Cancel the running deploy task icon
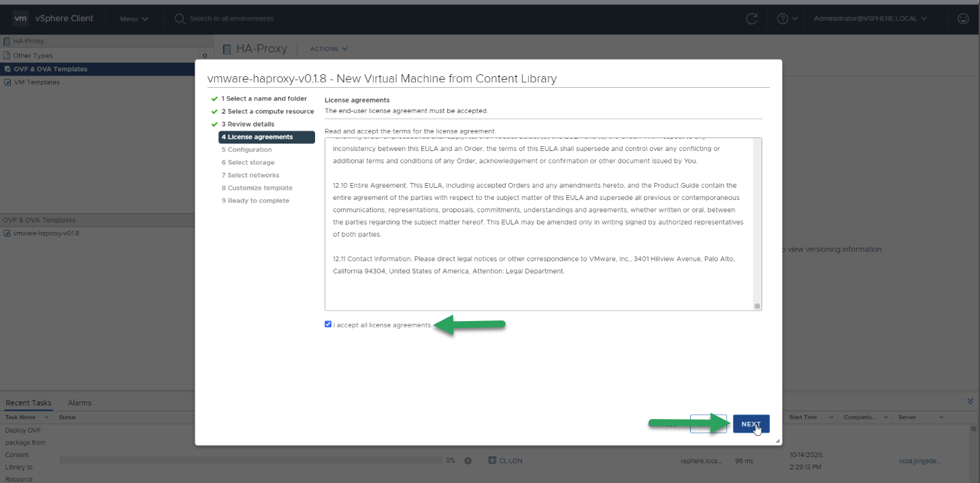 (468, 461)
